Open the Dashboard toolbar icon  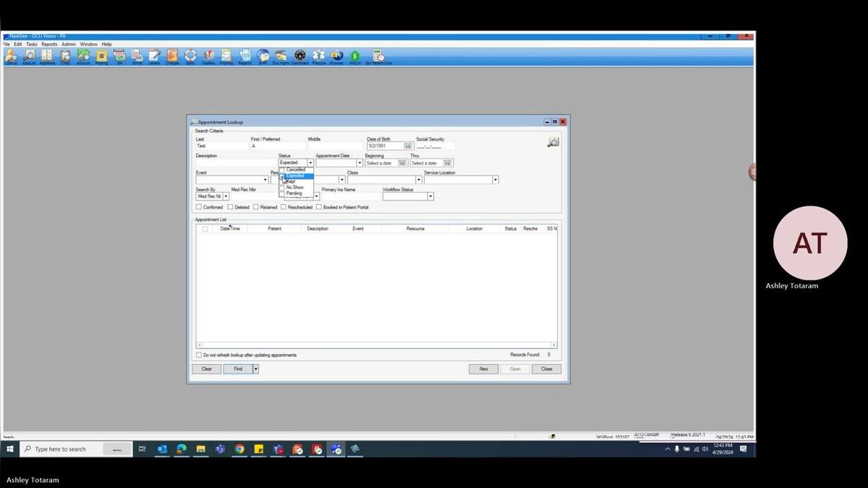click(x=299, y=56)
